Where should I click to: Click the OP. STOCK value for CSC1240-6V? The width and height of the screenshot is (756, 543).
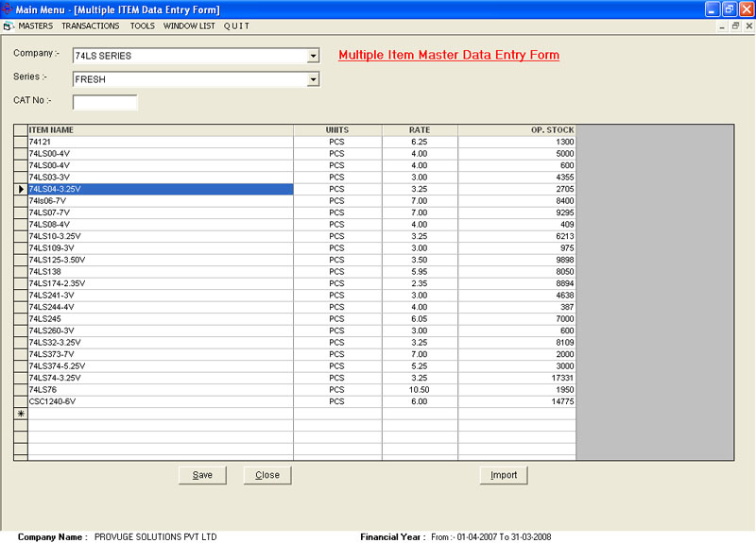click(x=516, y=401)
